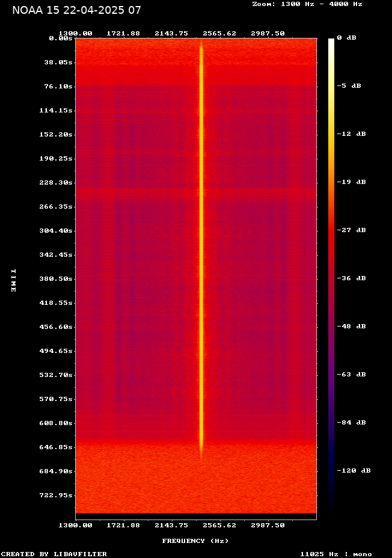Select the 114.15s time label
Screen dimensions: 392x558
coord(56,111)
